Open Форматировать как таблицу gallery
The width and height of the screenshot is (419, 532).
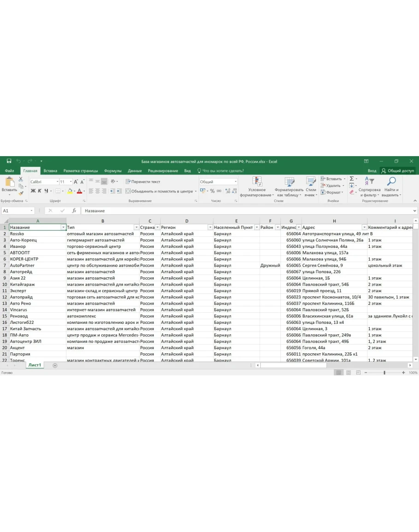click(x=289, y=187)
